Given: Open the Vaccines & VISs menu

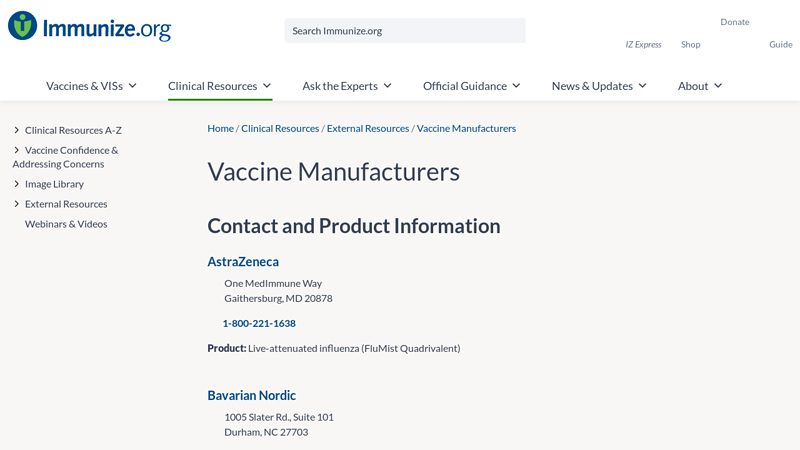Looking at the screenshot, I should click(x=84, y=86).
